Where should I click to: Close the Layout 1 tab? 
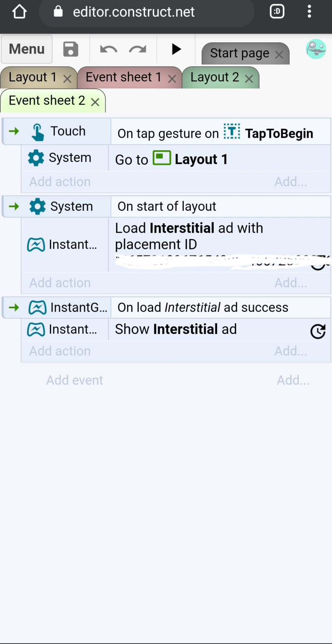point(67,79)
